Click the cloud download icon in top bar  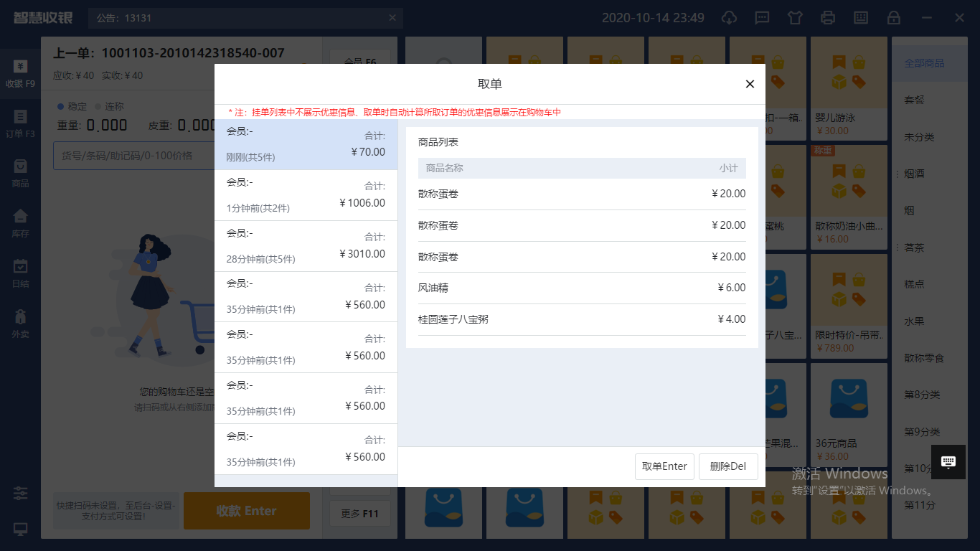(x=729, y=18)
